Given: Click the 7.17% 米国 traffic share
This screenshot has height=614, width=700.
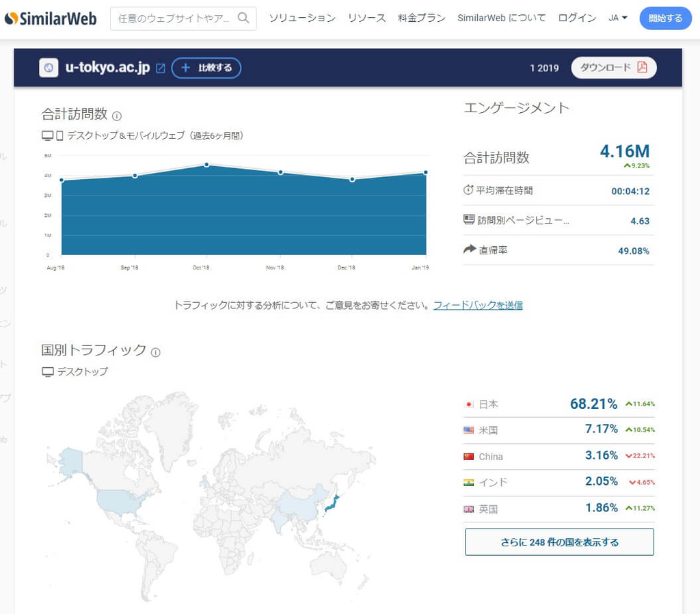Looking at the screenshot, I should point(602,429).
